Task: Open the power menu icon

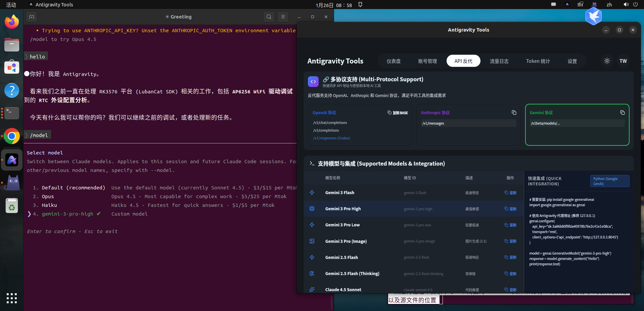Action: tap(635, 5)
